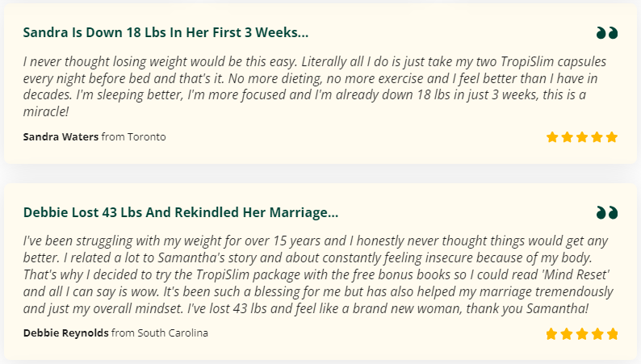Click the heading 'Sandra Is Down 18 Lbs'
641x364 pixels.
coord(165,32)
